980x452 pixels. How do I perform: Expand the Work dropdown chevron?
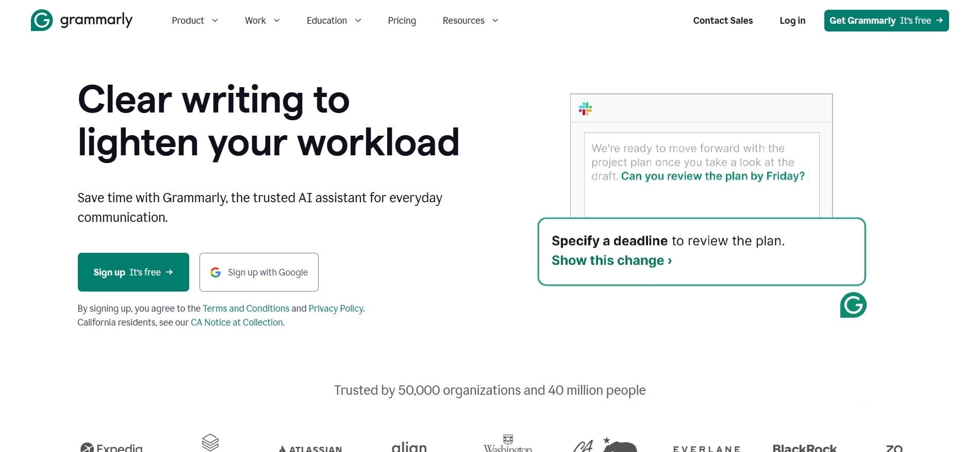point(276,21)
